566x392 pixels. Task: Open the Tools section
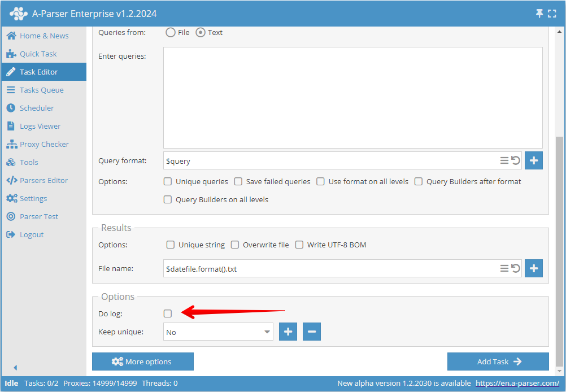28,162
